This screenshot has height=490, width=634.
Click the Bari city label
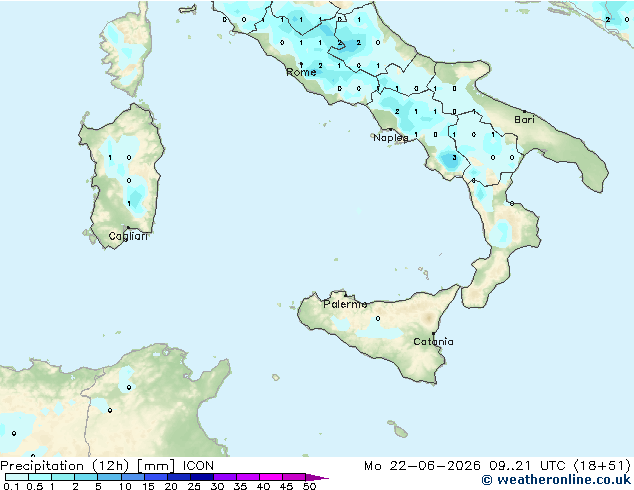coord(524,120)
